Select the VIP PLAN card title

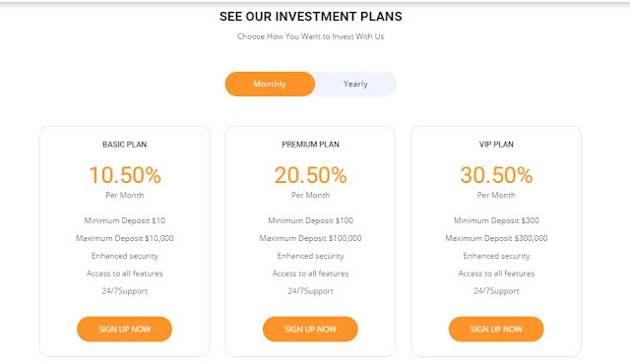496,145
